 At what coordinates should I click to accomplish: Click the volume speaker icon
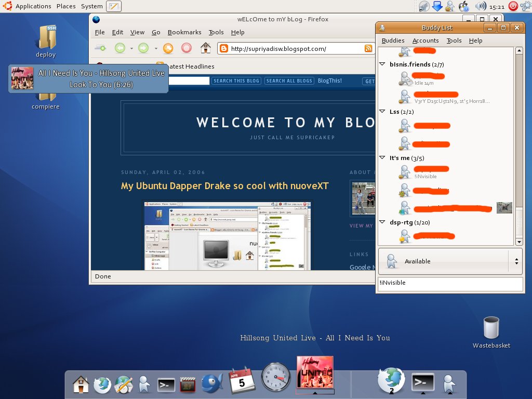[x=480, y=6]
